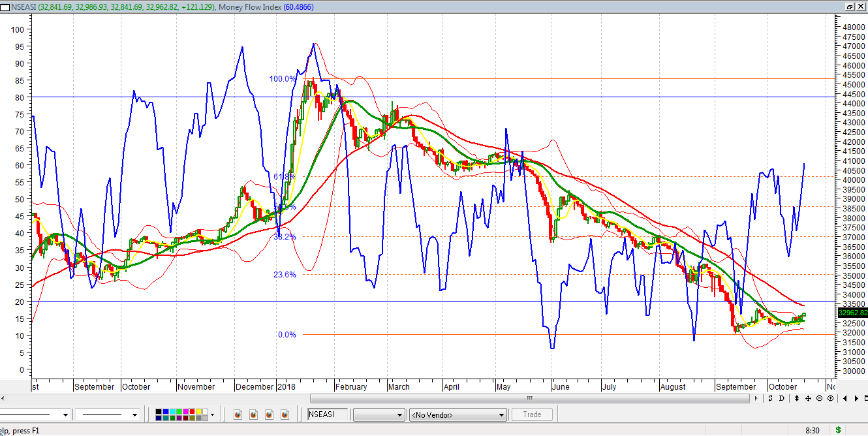The image size is (868, 436).
Task: Select the yellow color swatch
Action: (198, 412)
